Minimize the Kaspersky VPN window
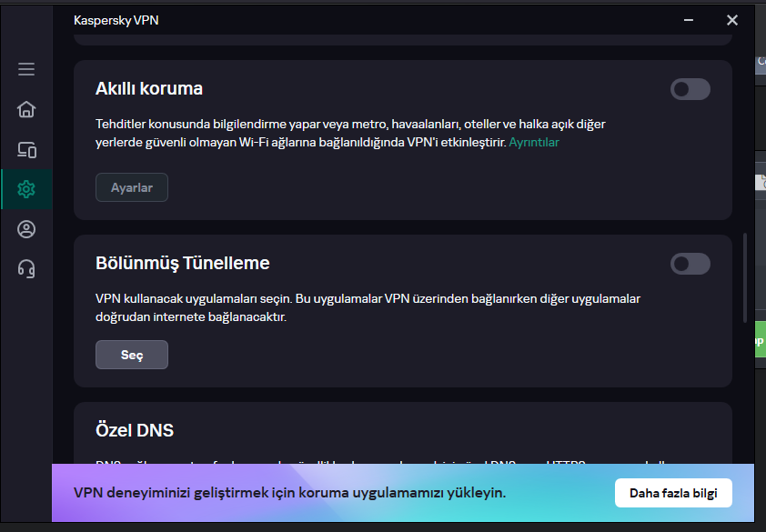This screenshot has height=532, width=766. (689, 20)
